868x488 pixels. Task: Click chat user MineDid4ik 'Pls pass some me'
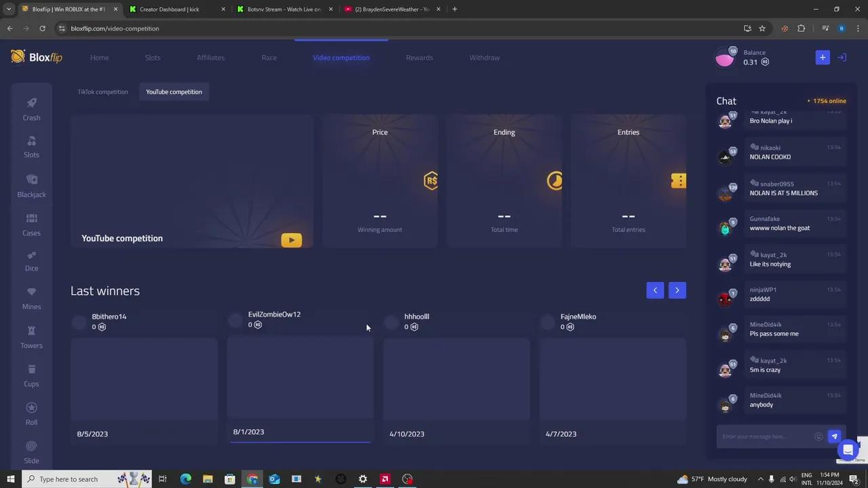[774, 333]
